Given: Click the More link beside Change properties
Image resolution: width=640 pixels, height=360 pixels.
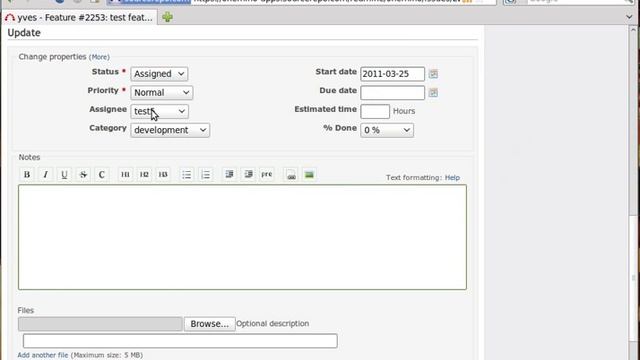Looking at the screenshot, I should [100, 57].
